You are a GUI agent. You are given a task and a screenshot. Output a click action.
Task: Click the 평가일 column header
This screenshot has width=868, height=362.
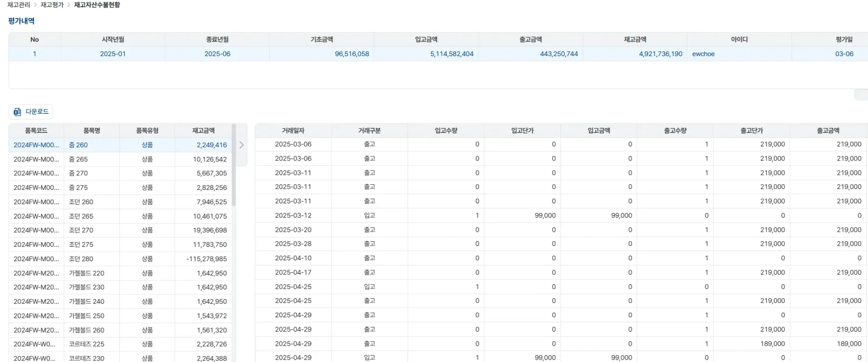[x=844, y=40]
